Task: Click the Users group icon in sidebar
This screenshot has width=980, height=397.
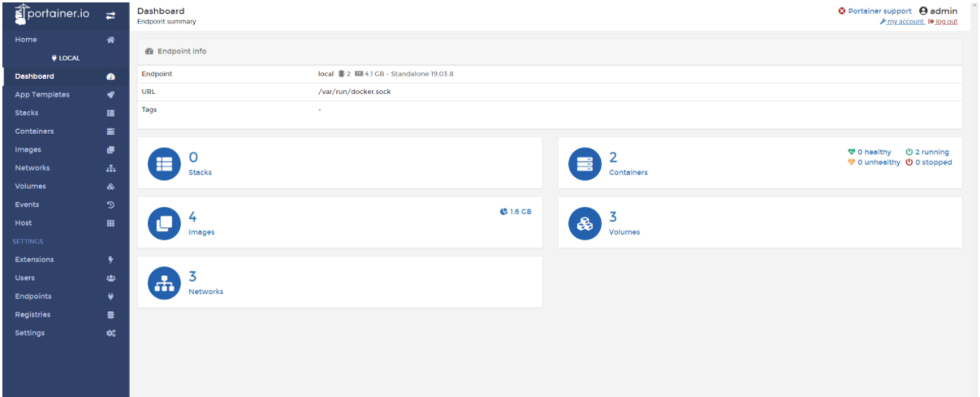Action: 111,278
